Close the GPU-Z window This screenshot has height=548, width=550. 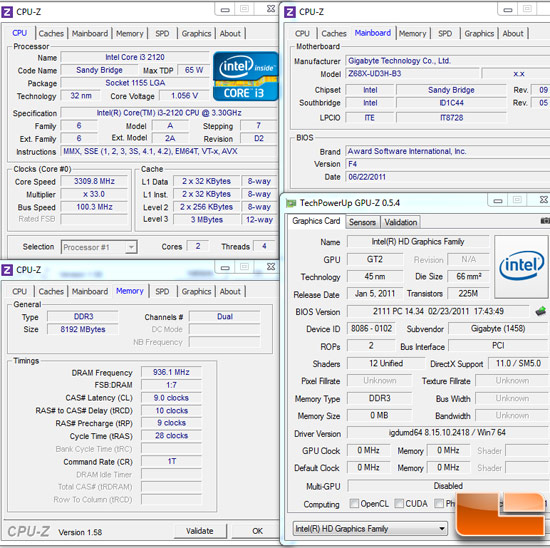point(543,200)
